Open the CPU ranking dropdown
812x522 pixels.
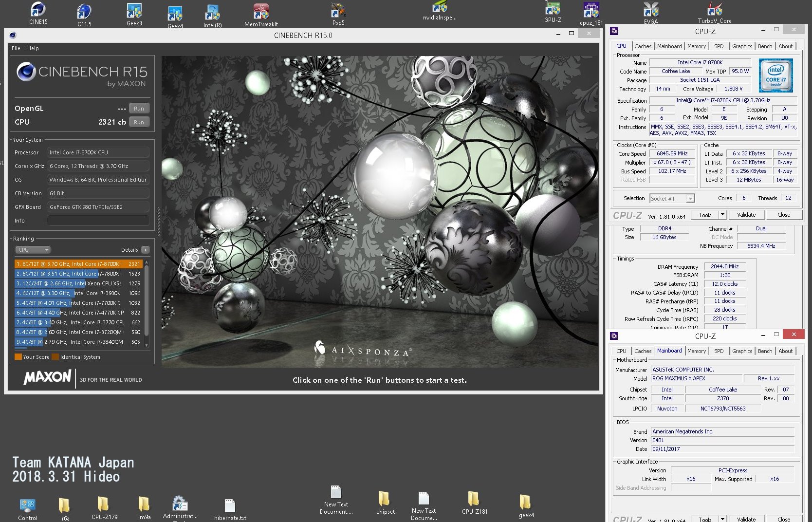[33, 250]
